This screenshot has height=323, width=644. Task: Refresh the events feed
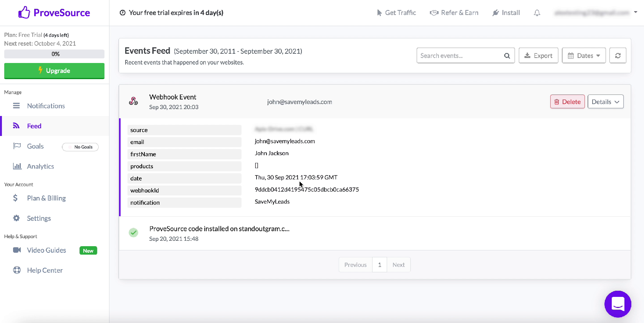click(618, 55)
